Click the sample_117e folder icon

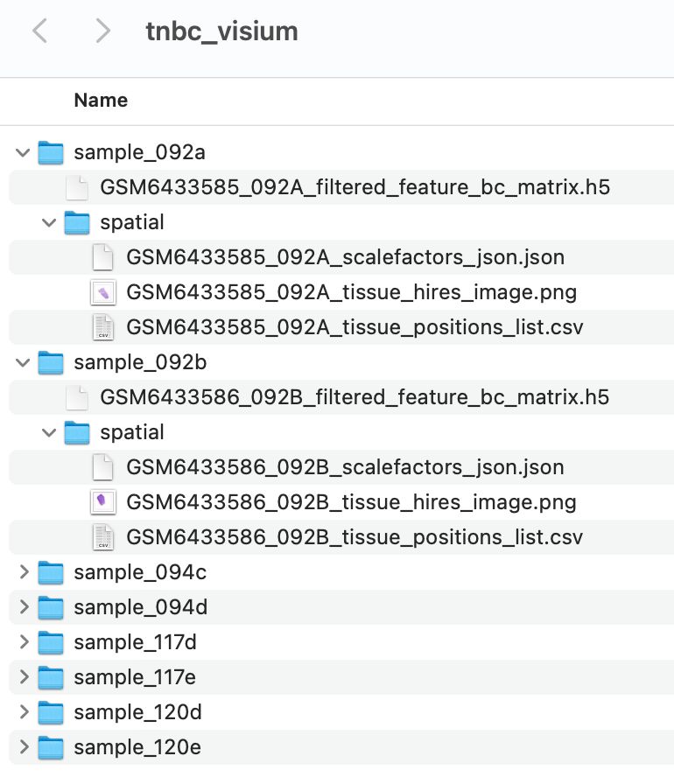(x=51, y=677)
